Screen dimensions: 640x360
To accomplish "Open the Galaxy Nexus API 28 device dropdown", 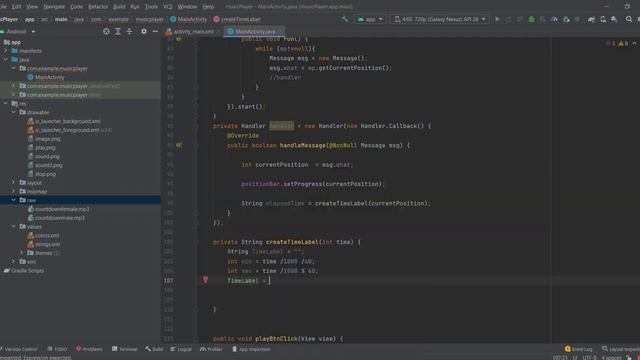I will tap(439, 19).
